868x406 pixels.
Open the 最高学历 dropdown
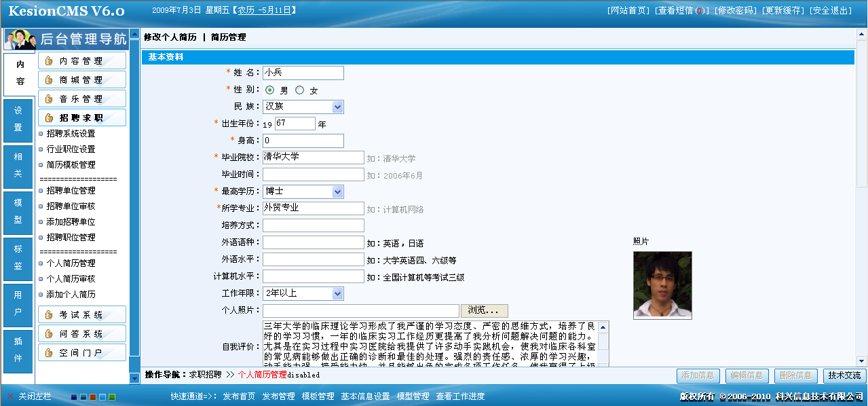[x=303, y=191]
